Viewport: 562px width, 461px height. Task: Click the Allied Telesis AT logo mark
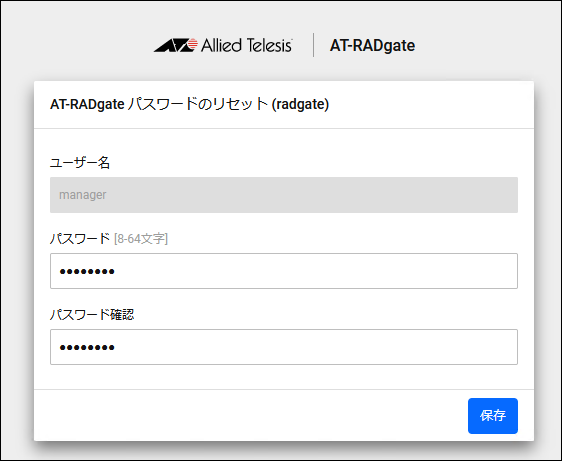coord(176,45)
